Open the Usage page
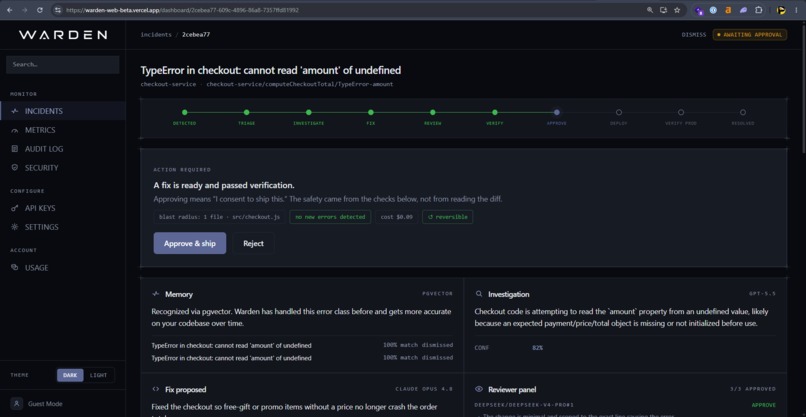The width and height of the screenshot is (806, 417). click(x=63, y=267)
